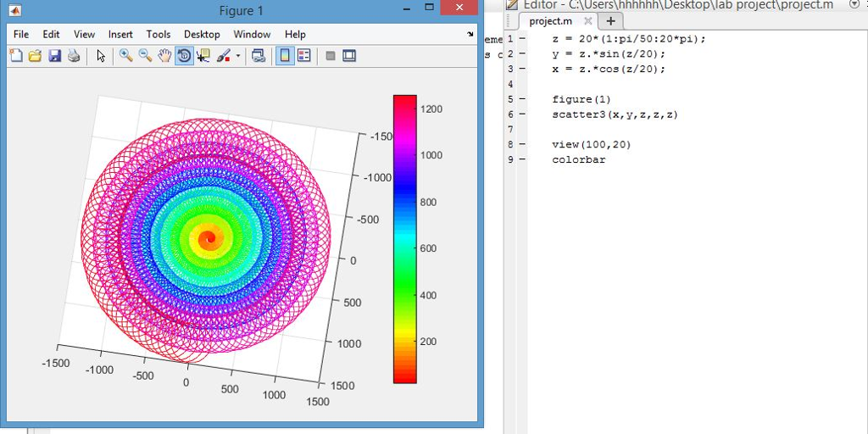Select the Zoom In magnifier tool
This screenshot has width=868, height=434.
click(x=125, y=56)
